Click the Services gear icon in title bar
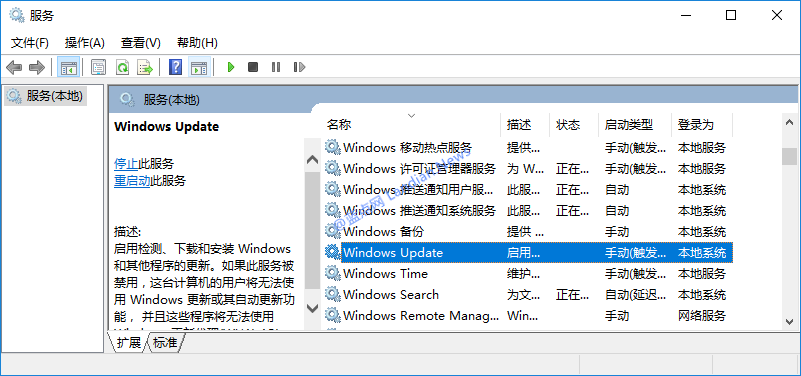Screen dimensions: 801x376 [x=17, y=15]
